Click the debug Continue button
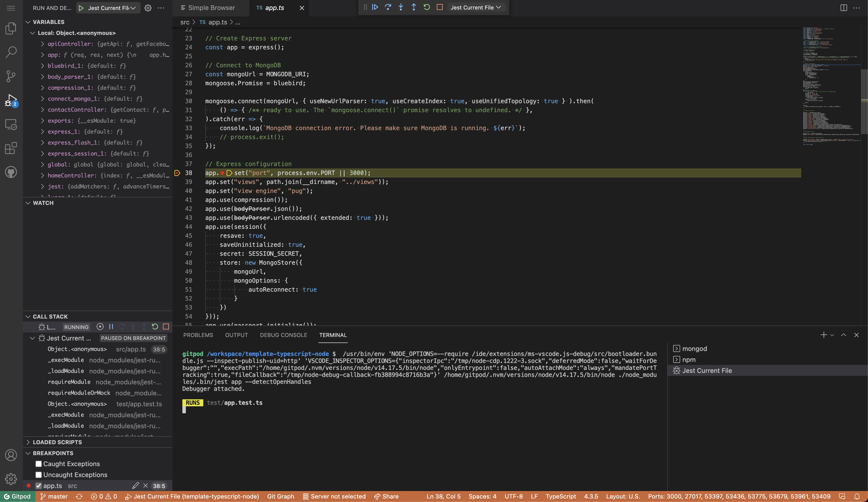 pyautogui.click(x=375, y=7)
